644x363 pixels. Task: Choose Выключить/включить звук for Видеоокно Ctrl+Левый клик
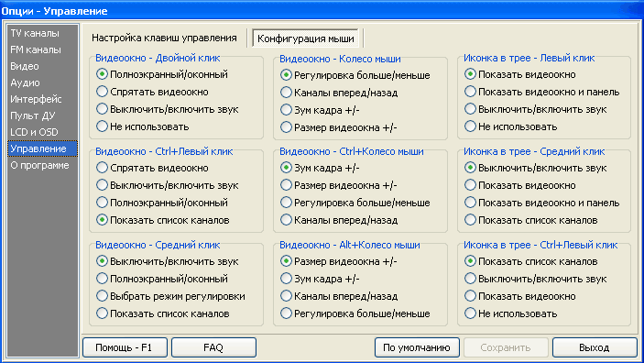[x=168, y=185]
